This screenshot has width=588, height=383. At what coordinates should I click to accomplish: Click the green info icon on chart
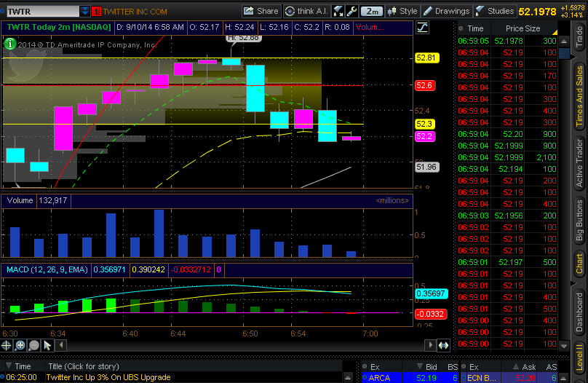pos(9,44)
